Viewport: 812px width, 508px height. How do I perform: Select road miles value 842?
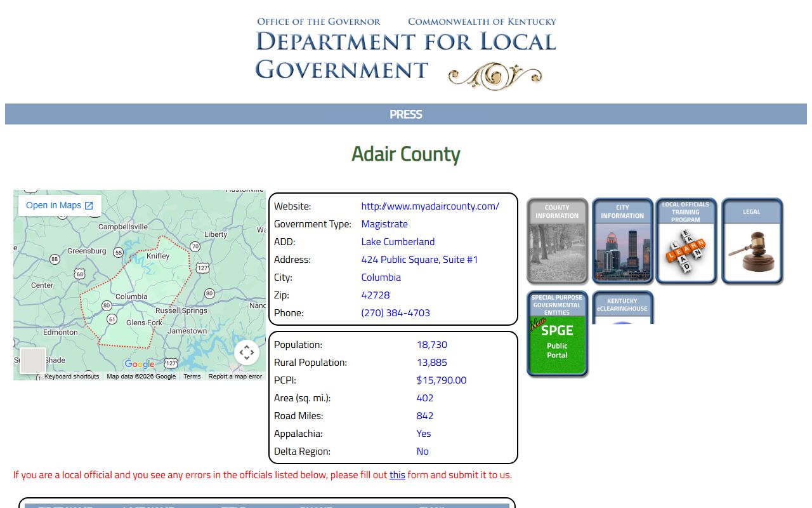coord(425,416)
